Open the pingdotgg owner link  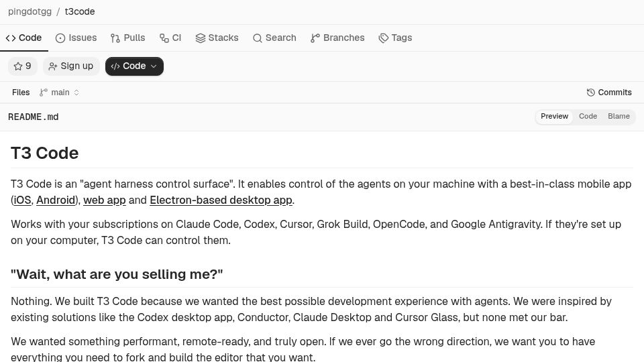[30, 11]
